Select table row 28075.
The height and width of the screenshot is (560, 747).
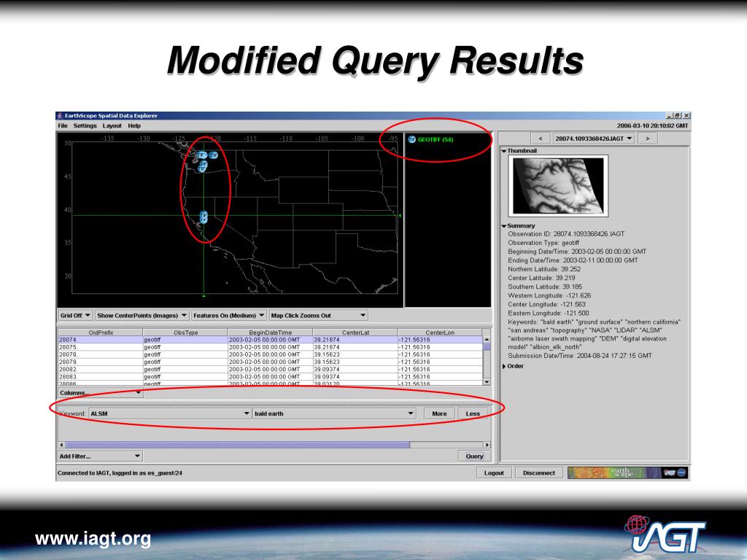[x=270, y=347]
